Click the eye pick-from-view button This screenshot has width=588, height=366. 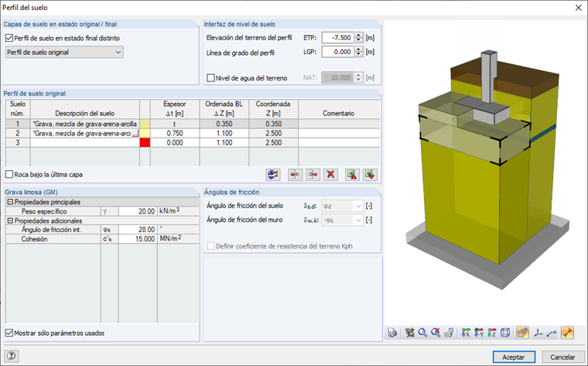(273, 175)
